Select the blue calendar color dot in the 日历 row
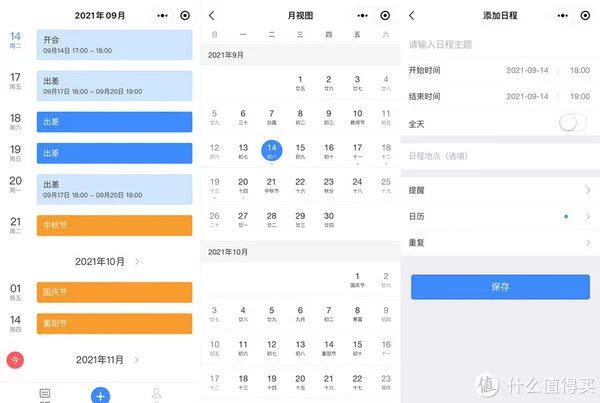Image resolution: width=600 pixels, height=403 pixels. [x=566, y=217]
